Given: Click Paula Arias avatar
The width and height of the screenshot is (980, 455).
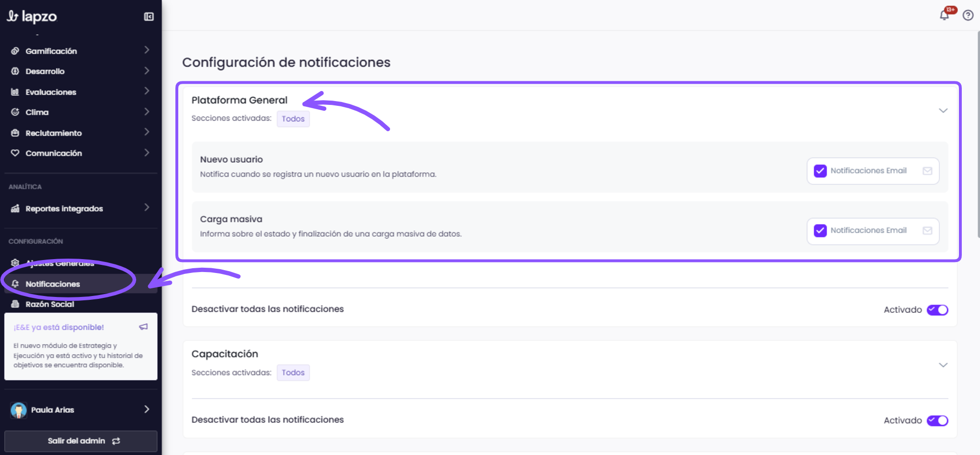Looking at the screenshot, I should (x=19, y=410).
